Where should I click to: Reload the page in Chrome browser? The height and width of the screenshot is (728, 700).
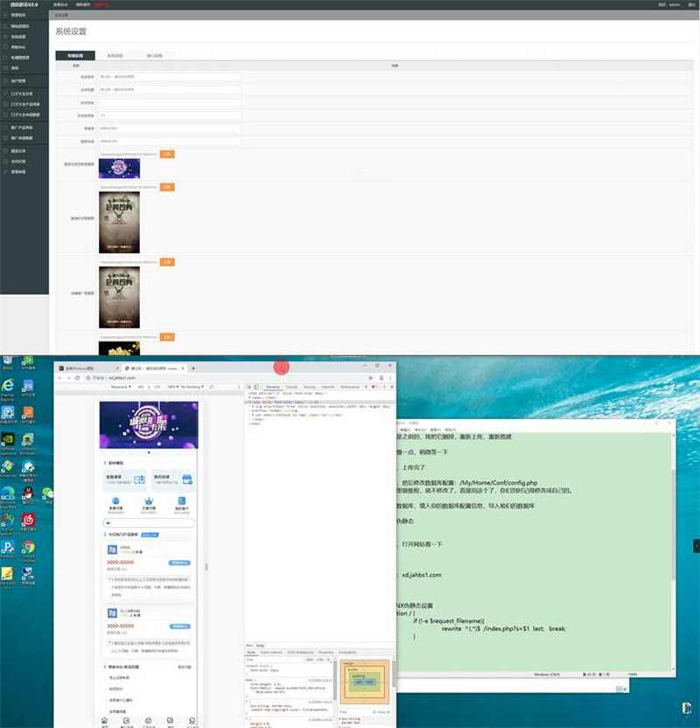(78, 378)
